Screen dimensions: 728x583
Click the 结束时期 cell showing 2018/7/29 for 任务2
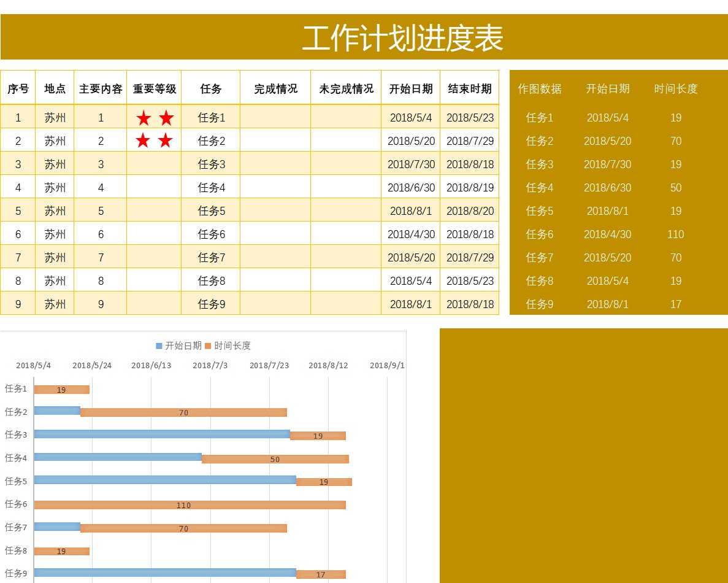[470, 141]
